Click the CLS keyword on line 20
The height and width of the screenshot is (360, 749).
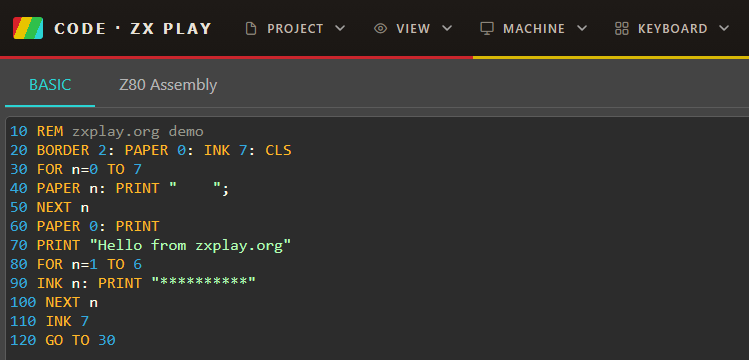(x=278, y=150)
